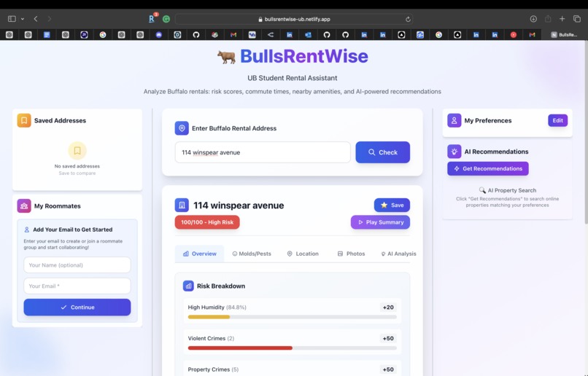Screen dimensions: 588x376
Task: Click Get Recommendations button
Action: click(x=488, y=168)
